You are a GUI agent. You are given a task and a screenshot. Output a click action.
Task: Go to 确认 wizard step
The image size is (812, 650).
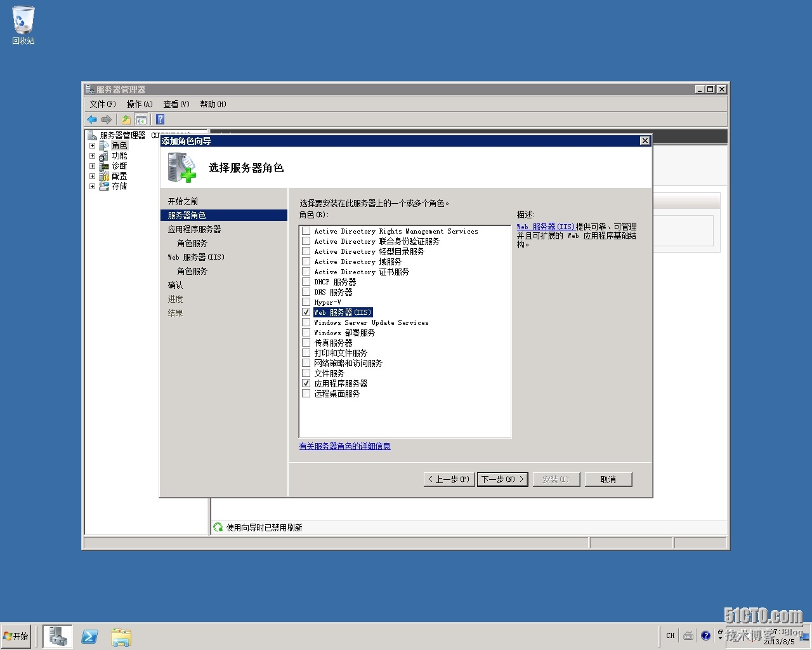pyautogui.click(x=175, y=285)
